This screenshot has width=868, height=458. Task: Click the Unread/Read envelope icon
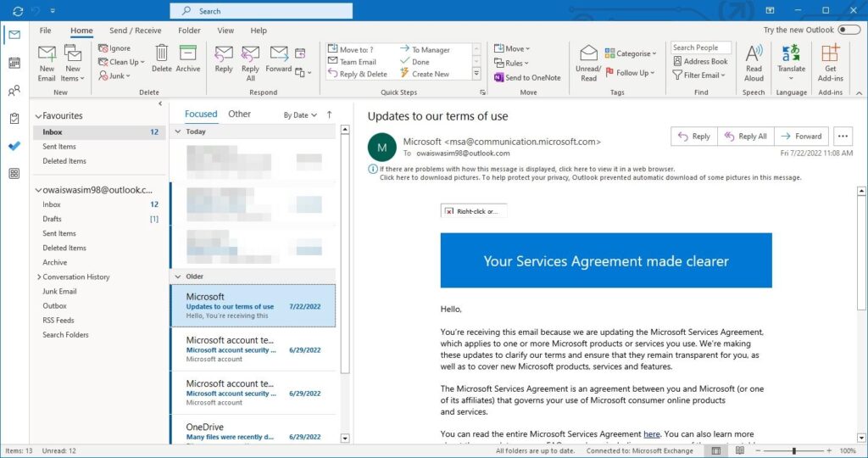(x=588, y=56)
